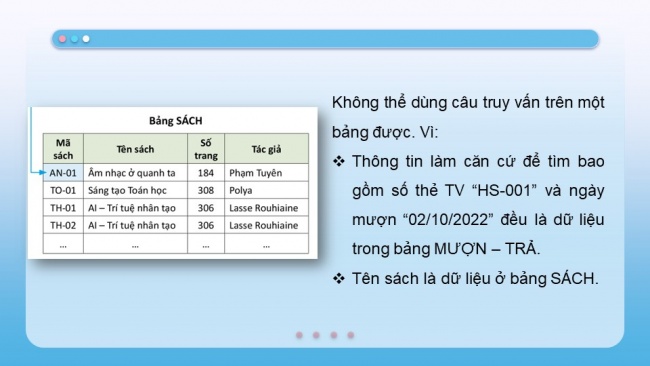The height and width of the screenshot is (366, 650).
Task: Select the "TO-01" book code cell
Action: pyautogui.click(x=63, y=190)
